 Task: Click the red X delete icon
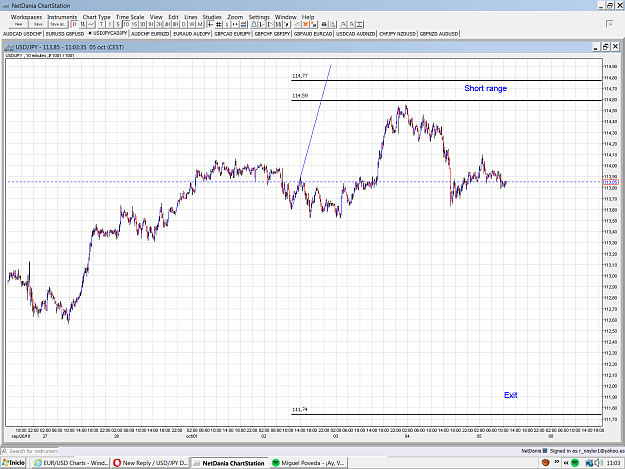click(305, 24)
